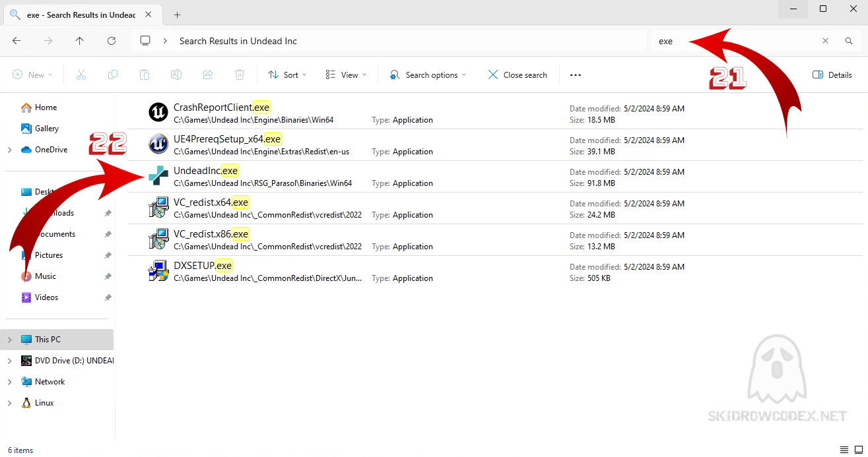
Task: Click the Cut scissors icon
Action: click(x=81, y=75)
